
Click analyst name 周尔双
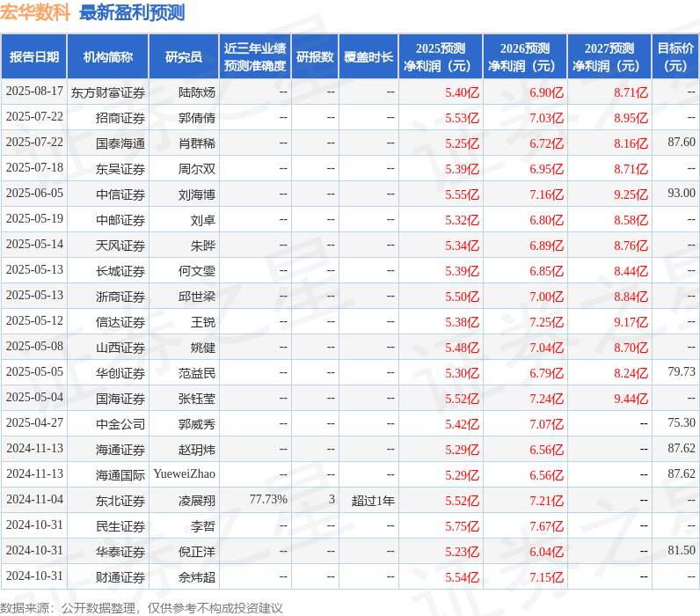[x=197, y=169]
